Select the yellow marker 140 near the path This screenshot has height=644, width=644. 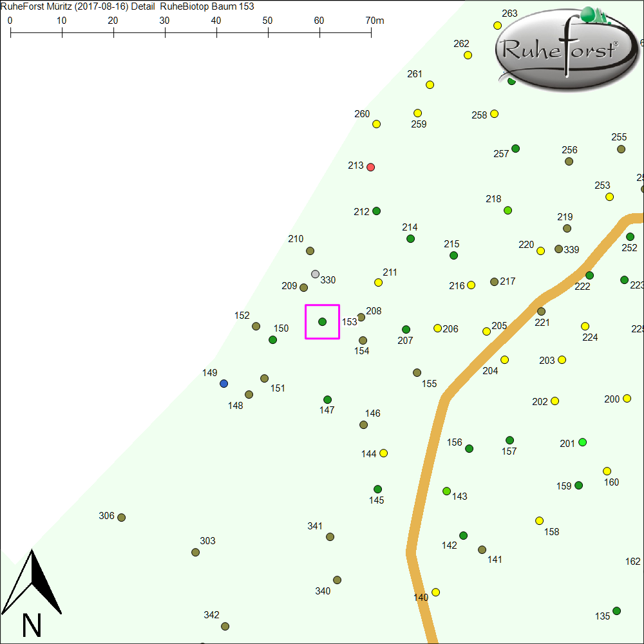coord(435,592)
